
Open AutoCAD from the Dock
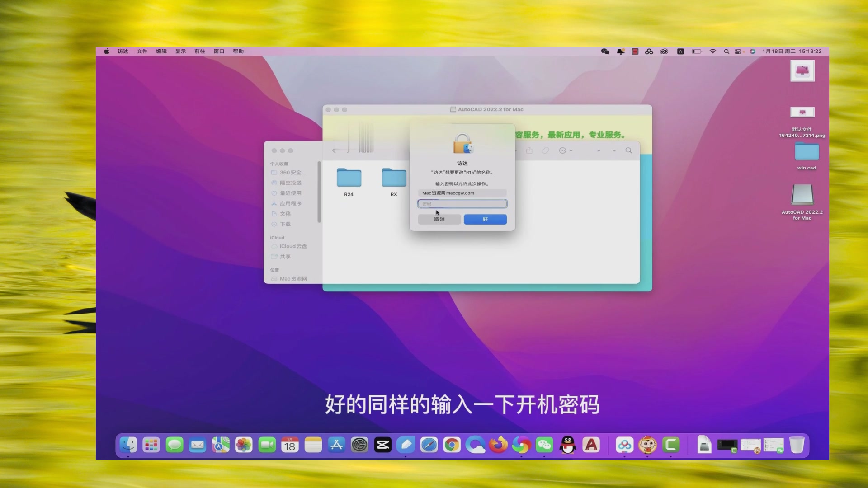click(x=591, y=446)
